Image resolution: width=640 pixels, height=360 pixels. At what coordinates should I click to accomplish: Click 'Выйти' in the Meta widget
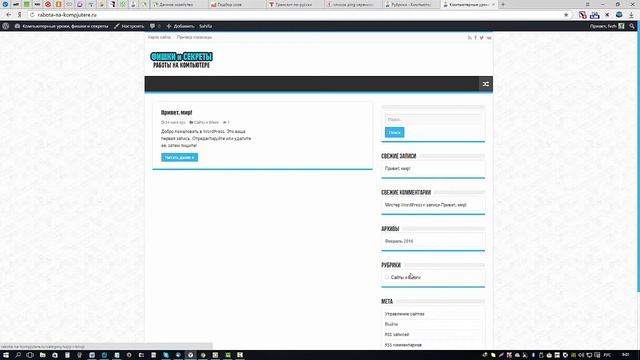pos(391,324)
